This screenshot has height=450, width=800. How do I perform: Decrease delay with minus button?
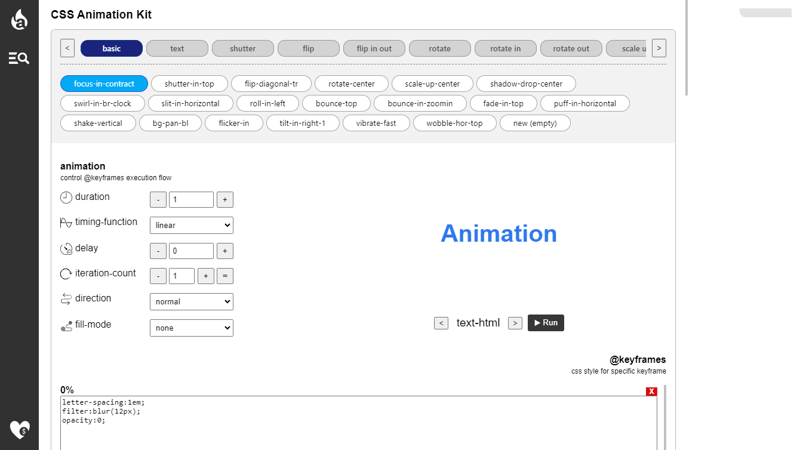coord(158,251)
